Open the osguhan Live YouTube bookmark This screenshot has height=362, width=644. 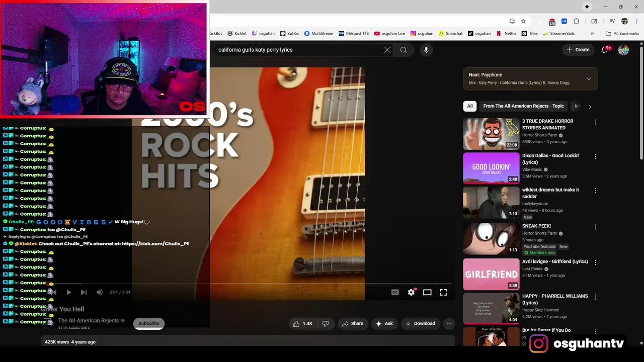390,34
